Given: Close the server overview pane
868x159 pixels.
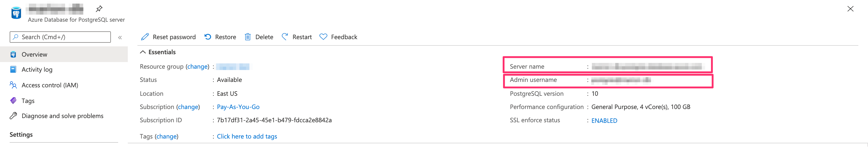Looking at the screenshot, I should tap(850, 9).
